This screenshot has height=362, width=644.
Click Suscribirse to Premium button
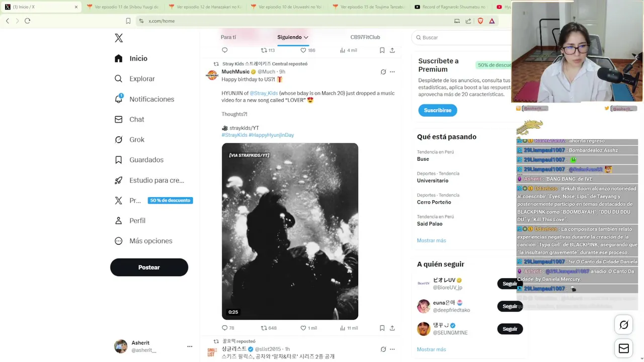tap(437, 110)
